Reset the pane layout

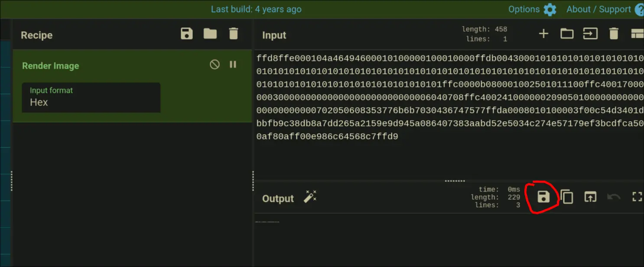pos(637,34)
